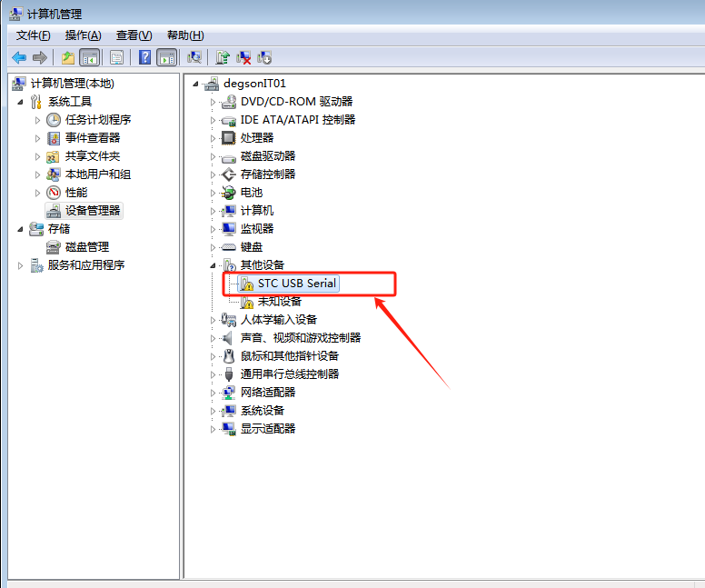Expand the 本地用户和组 node
Viewport: 705px width, 588px height.
[x=37, y=174]
